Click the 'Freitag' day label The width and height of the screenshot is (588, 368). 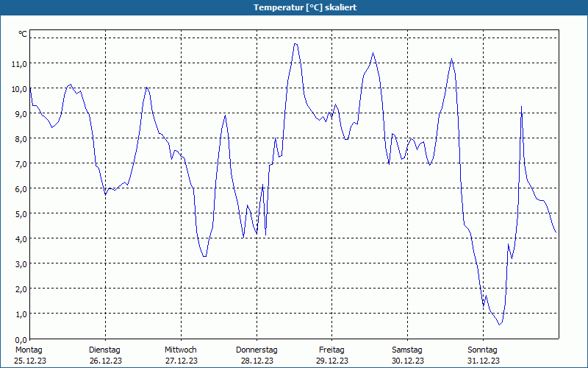pos(332,350)
